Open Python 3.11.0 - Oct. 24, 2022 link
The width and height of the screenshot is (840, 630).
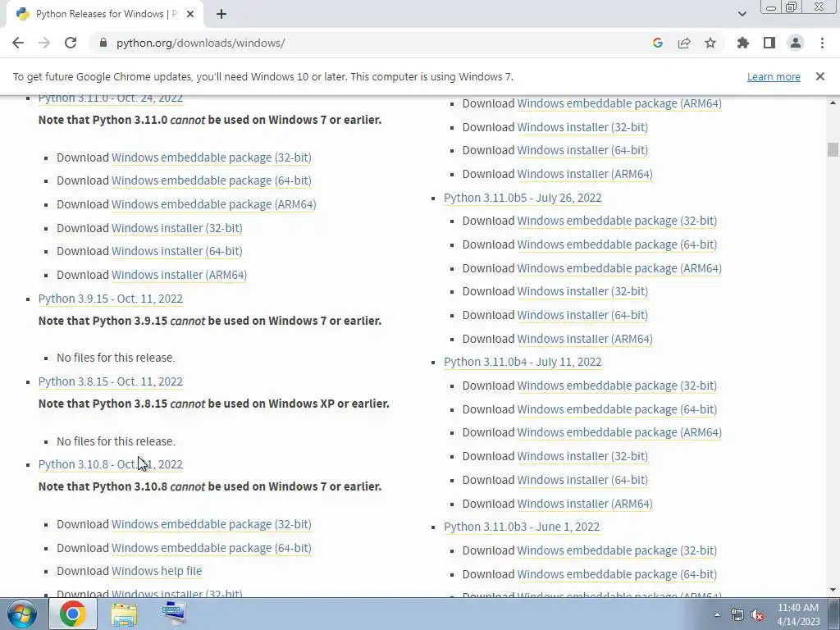point(111,98)
